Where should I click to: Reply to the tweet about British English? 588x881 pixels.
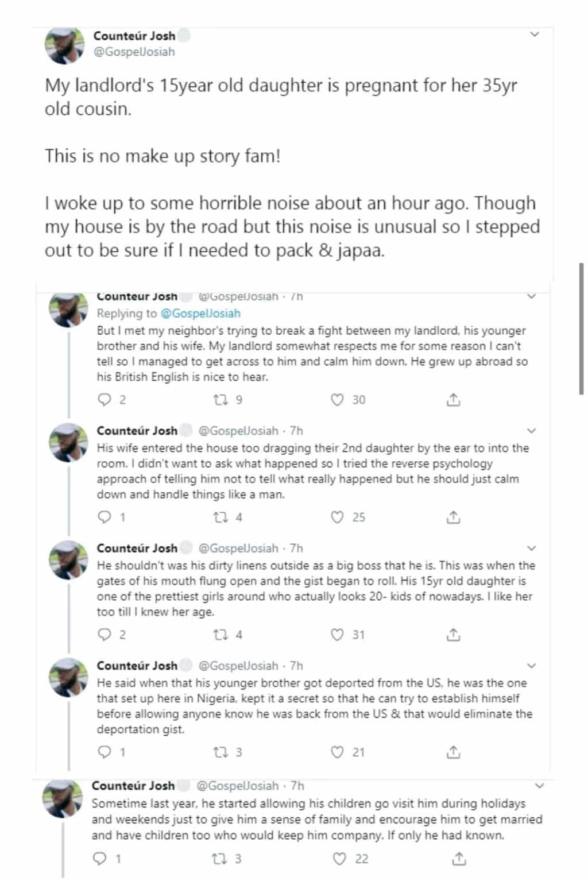point(105,400)
